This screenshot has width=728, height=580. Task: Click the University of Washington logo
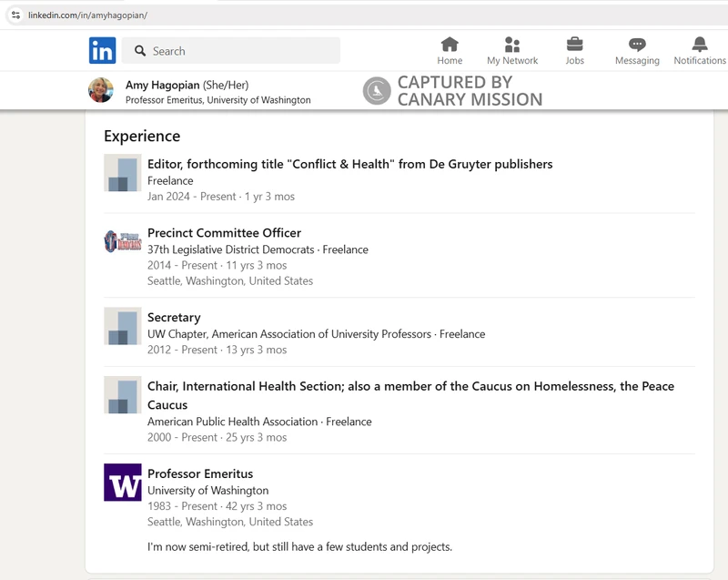tap(123, 482)
